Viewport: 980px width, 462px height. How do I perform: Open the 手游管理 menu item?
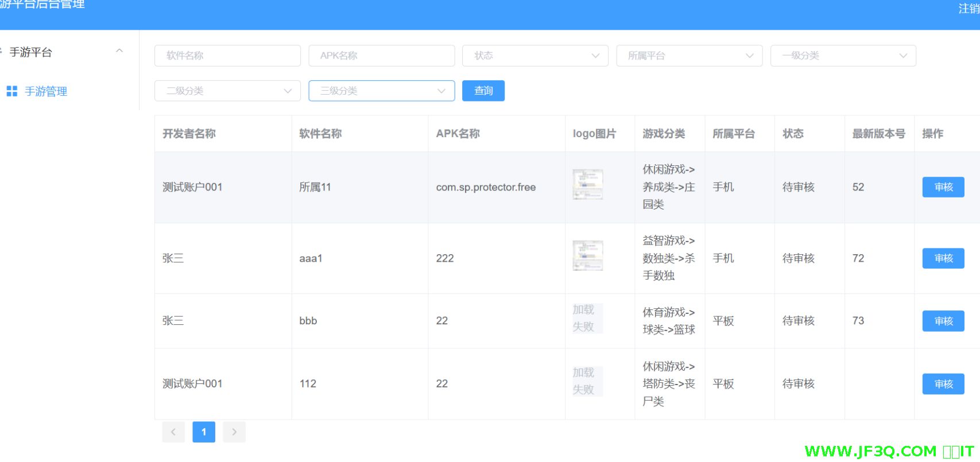coord(46,91)
